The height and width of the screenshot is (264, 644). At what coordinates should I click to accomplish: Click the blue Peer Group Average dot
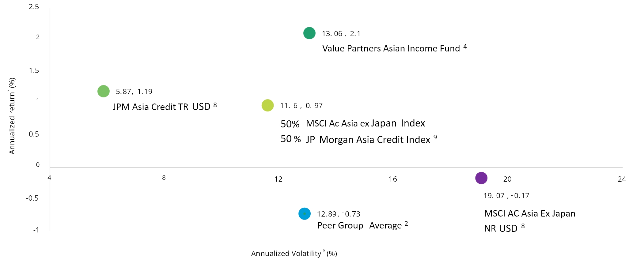[305, 213]
